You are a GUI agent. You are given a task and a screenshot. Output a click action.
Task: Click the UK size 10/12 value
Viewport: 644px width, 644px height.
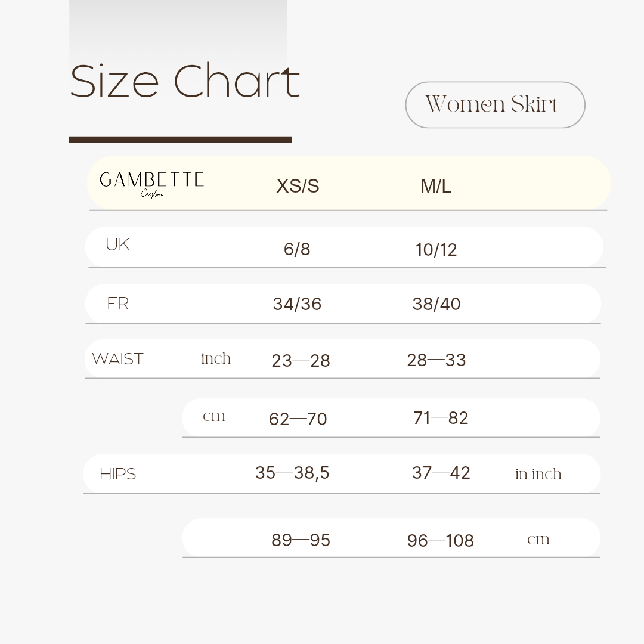point(436,250)
